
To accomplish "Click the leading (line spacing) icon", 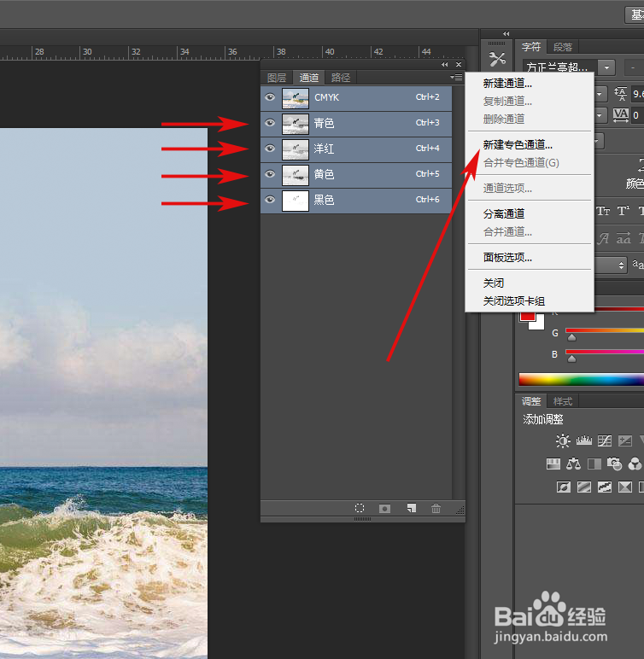I will coord(620,93).
